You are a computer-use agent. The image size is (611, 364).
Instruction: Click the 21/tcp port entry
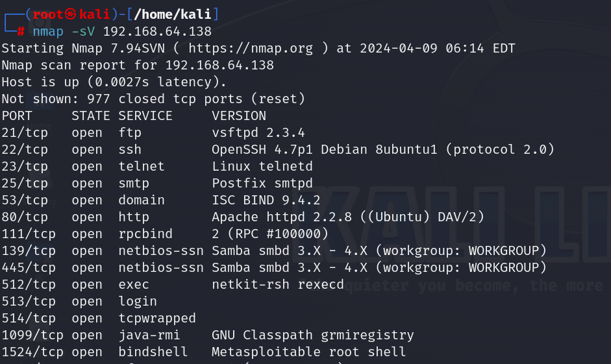(x=25, y=133)
